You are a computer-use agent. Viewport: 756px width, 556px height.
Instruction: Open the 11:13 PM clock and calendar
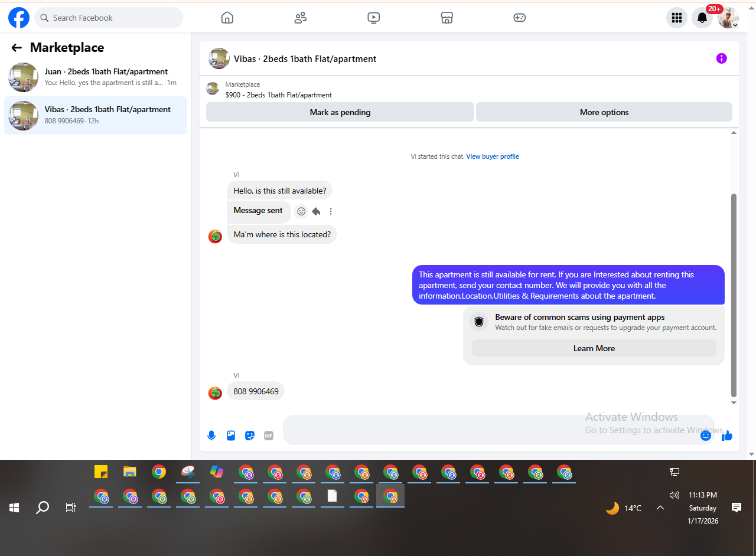coord(703,508)
